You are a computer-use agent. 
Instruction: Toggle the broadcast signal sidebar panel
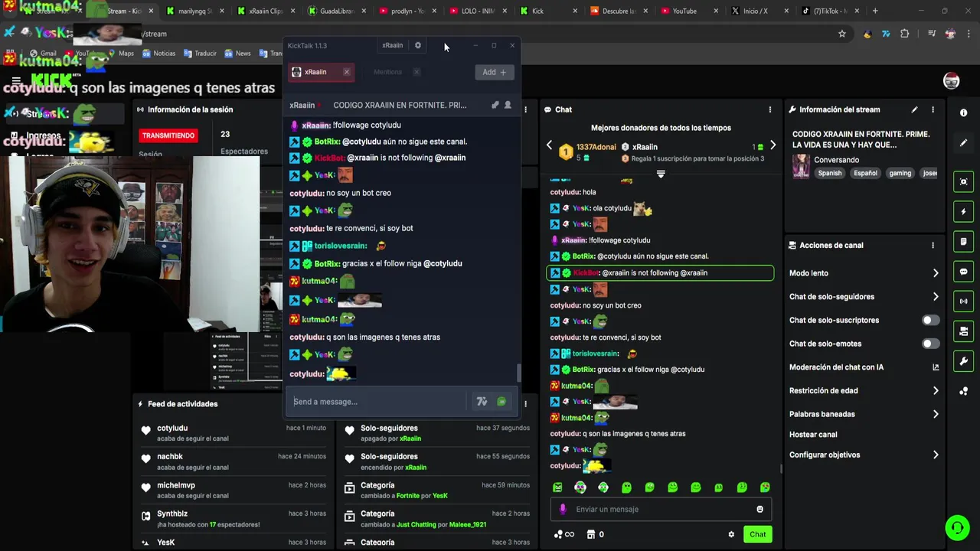963,302
